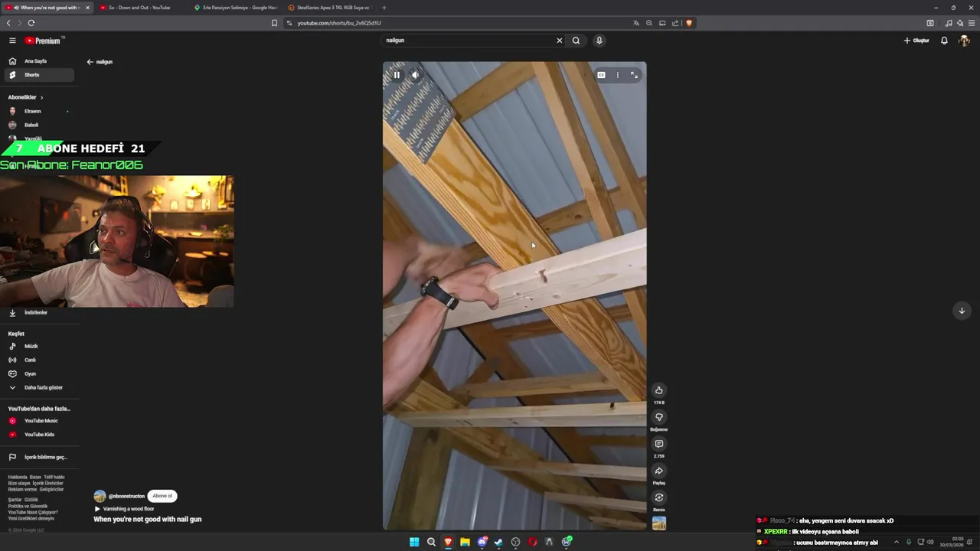The width and height of the screenshot is (980, 551).
Task: Open Brave Shields lion icon
Action: (689, 23)
